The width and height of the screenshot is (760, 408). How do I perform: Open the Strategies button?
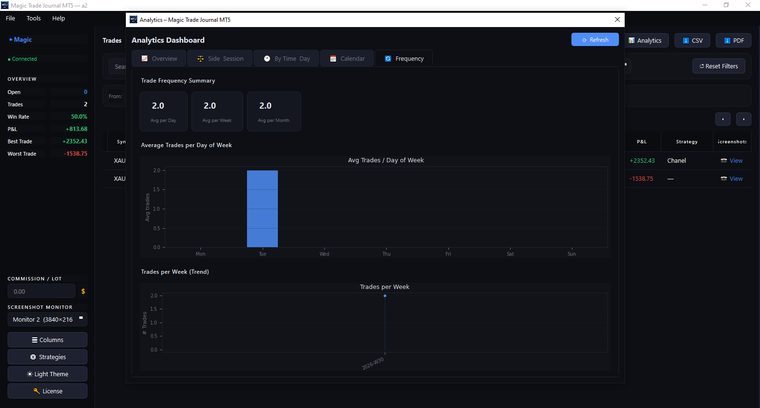tap(48, 357)
